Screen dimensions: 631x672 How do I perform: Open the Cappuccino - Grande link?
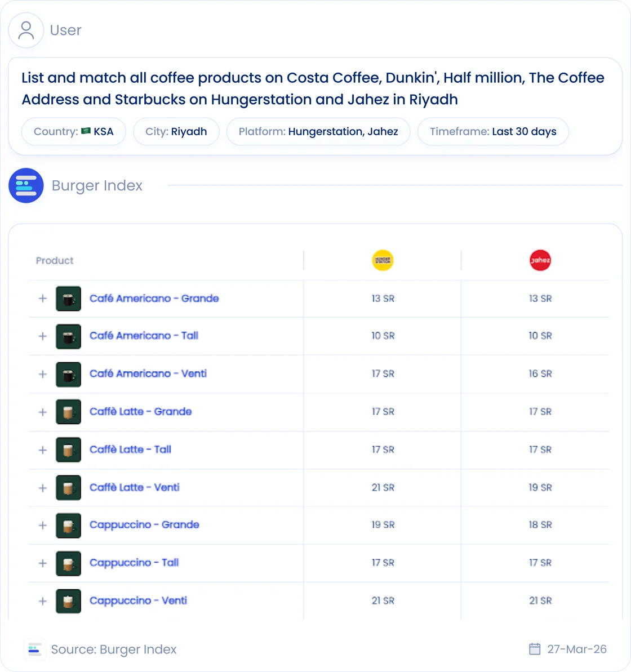pos(144,524)
